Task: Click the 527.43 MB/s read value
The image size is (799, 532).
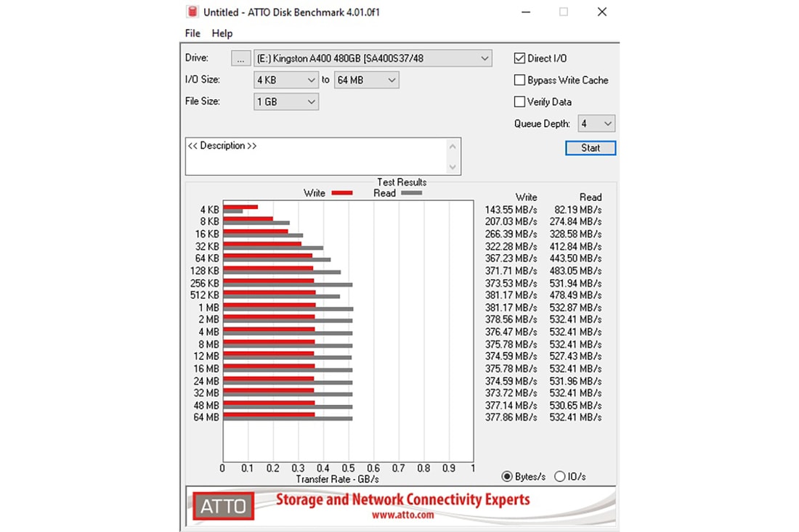Action: (575, 356)
